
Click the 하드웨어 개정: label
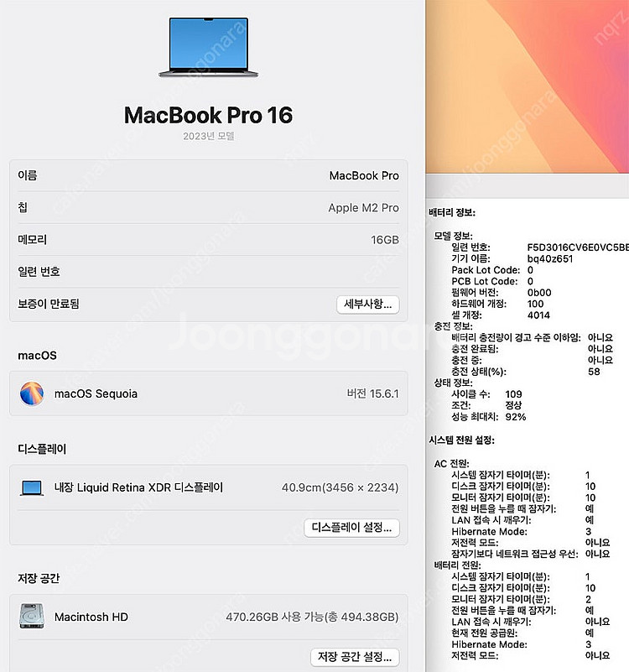479,304
